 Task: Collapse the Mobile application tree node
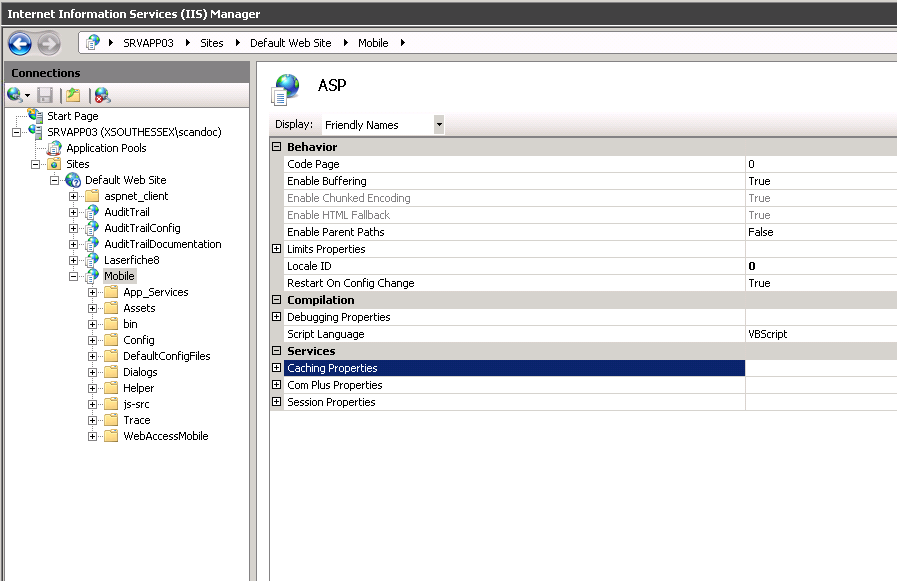click(x=74, y=276)
